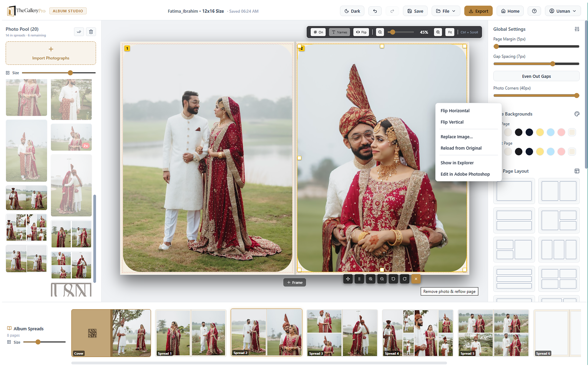The image size is (588, 368).
Task: Open Spread 3 thumbnail
Action: (x=342, y=333)
